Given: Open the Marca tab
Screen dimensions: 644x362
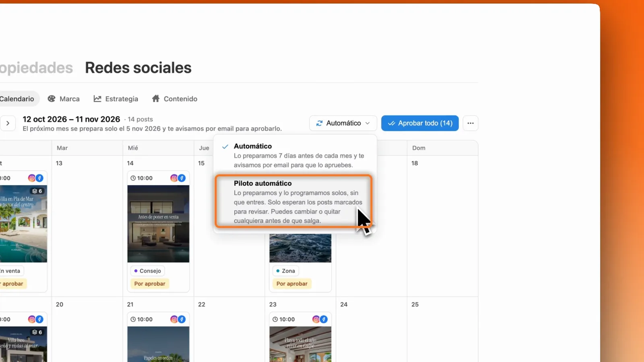Looking at the screenshot, I should (x=64, y=99).
